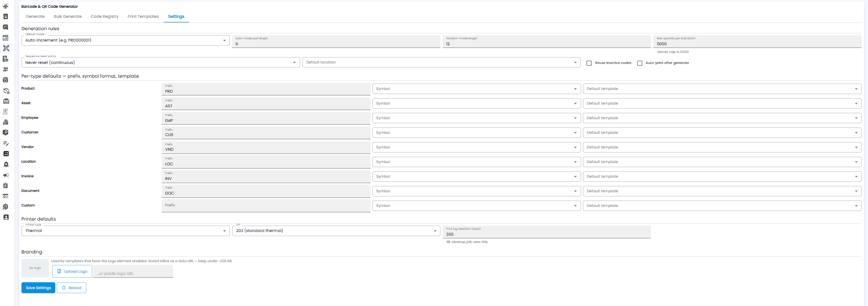Open the Asset Default template dropdown
The image size is (868, 306).
pyautogui.click(x=722, y=104)
